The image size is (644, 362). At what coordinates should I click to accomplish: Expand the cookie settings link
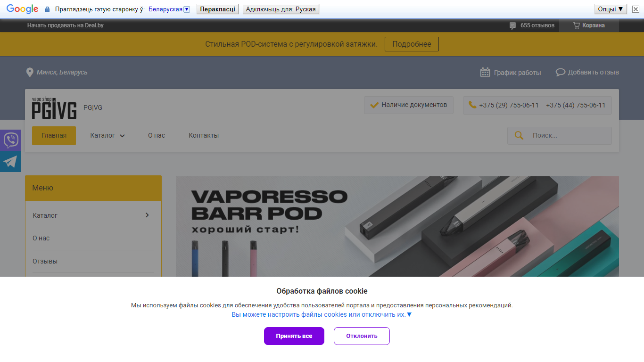coord(322,314)
